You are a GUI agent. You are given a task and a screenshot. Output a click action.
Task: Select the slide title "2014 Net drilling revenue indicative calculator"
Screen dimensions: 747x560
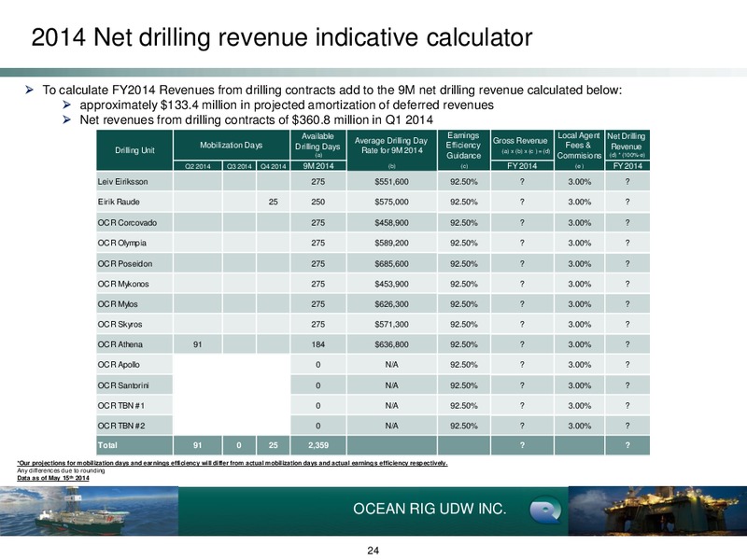tap(282, 37)
